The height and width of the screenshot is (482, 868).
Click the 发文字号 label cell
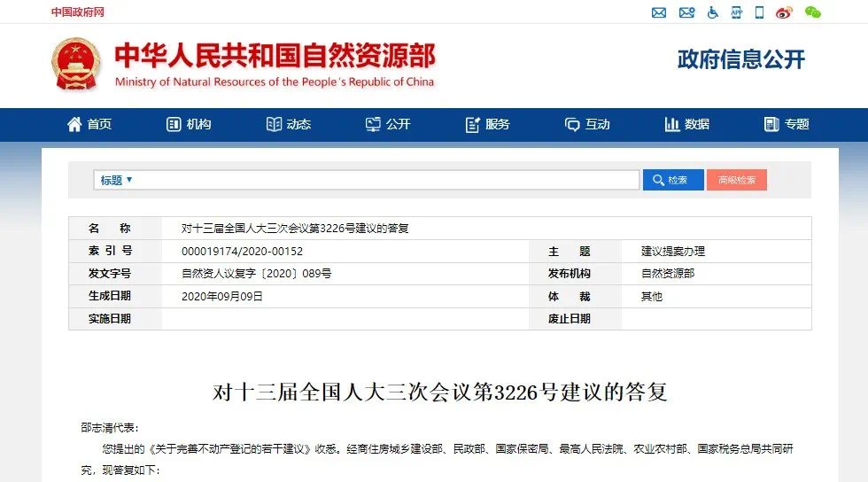click(x=115, y=274)
